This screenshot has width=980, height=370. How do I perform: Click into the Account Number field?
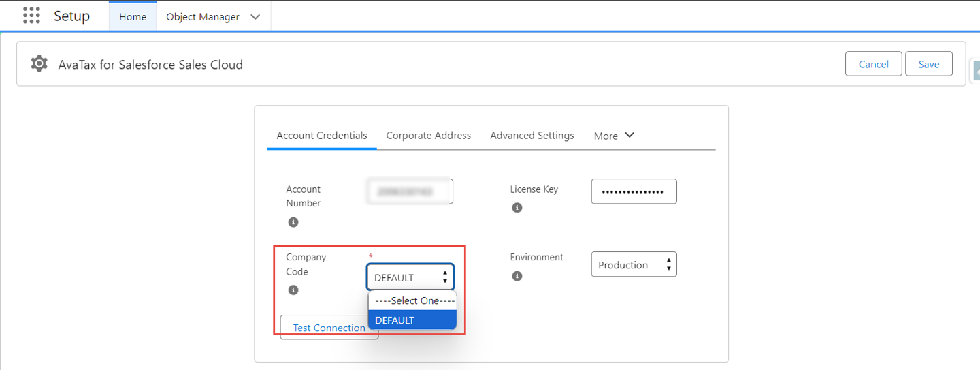(x=410, y=191)
